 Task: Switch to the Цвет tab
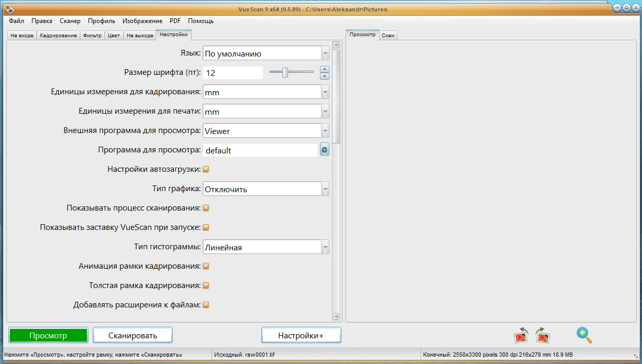(114, 36)
